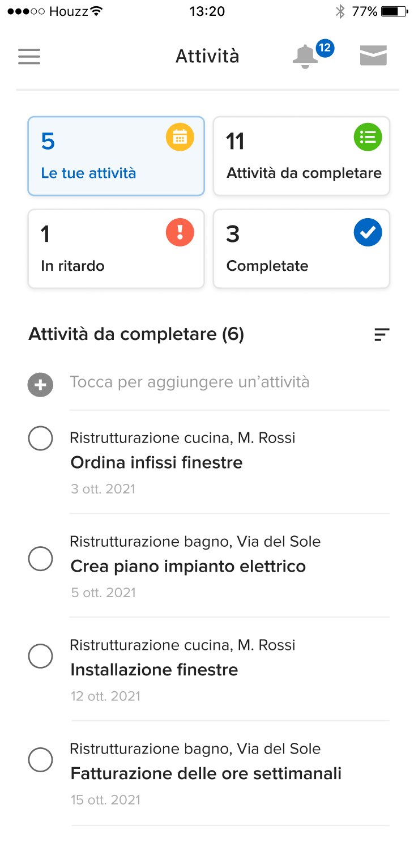
Task: Open the messages envelope icon
Action: click(x=373, y=56)
